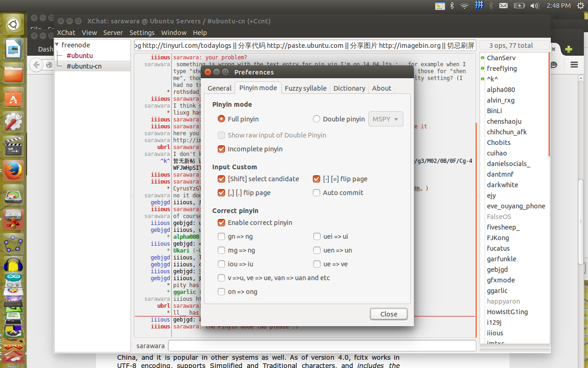Collapse the freenode server tree node
Screen dimensions: 588x368
click(x=57, y=45)
